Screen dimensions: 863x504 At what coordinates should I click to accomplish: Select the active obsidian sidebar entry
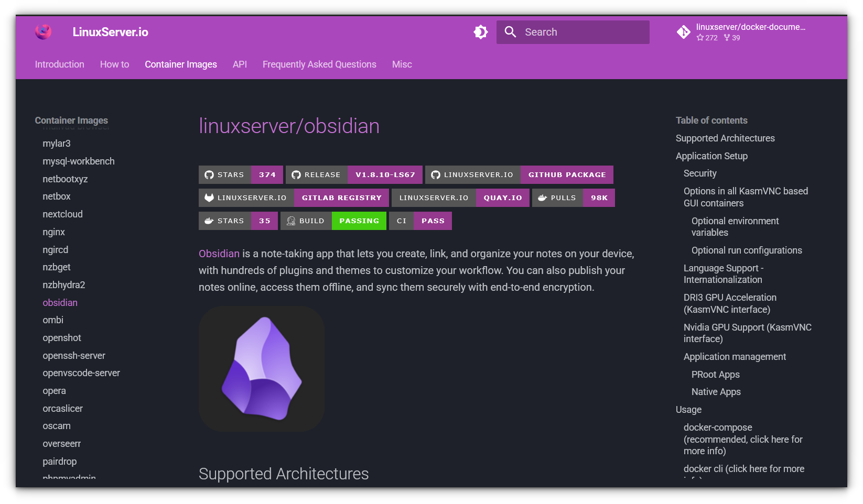coord(60,303)
